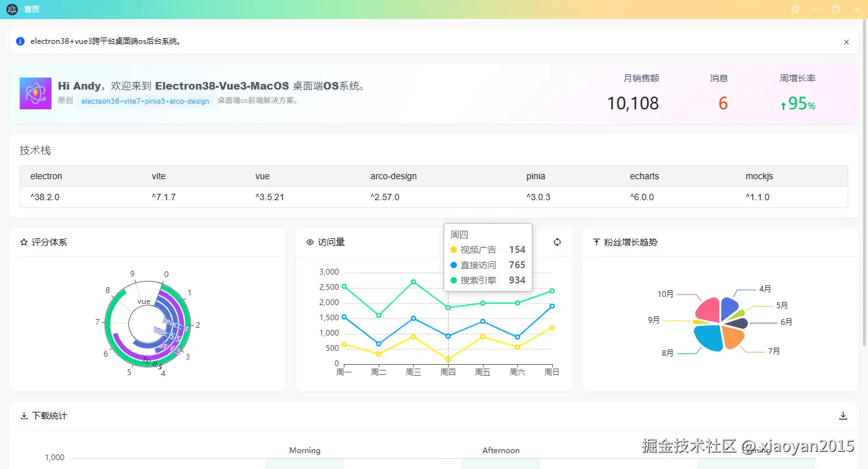This screenshot has width=868, height=469.
Task: Click the 首页 title text
Action: (x=32, y=10)
